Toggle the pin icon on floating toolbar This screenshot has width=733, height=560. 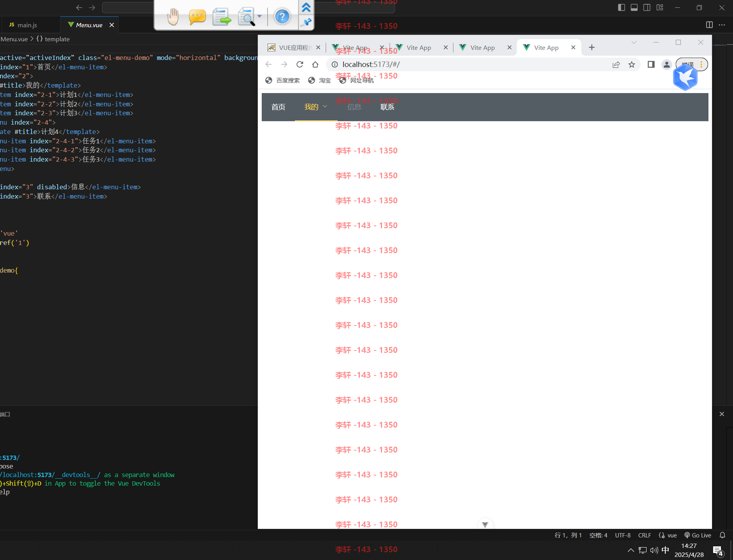pyautogui.click(x=307, y=22)
